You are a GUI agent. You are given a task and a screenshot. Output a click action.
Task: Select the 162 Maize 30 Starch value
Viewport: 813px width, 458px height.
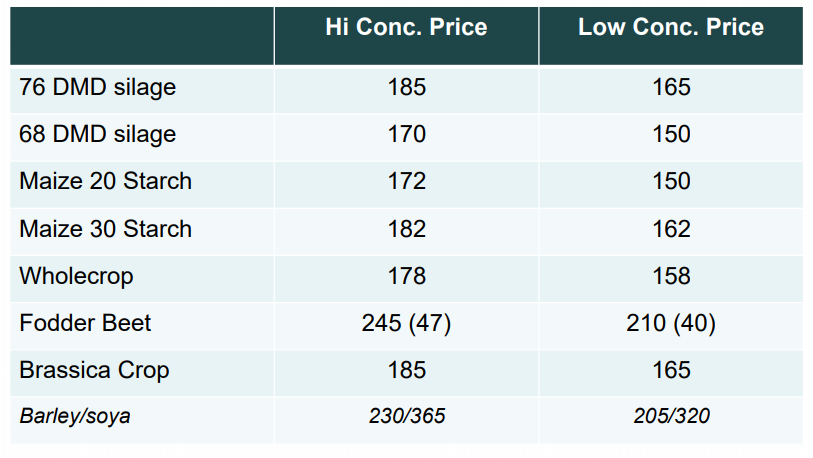(670, 229)
